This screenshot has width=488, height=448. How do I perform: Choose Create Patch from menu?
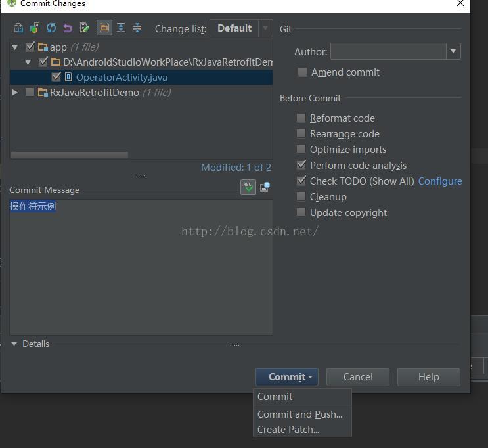[x=302, y=430]
